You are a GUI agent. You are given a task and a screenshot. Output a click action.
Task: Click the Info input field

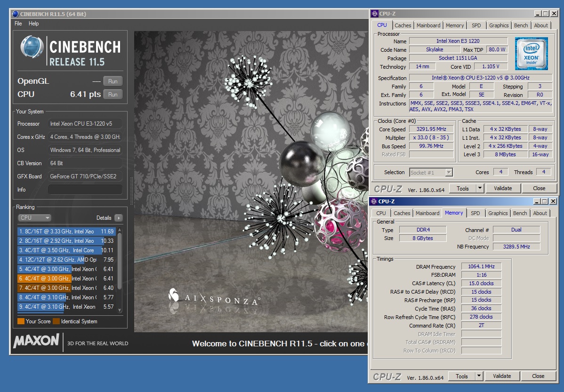(x=85, y=190)
